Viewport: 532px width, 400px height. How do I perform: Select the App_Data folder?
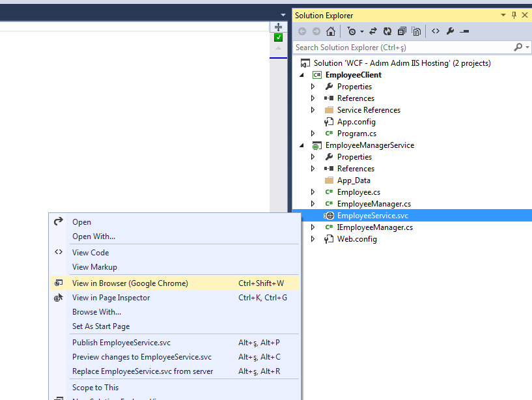(x=354, y=180)
